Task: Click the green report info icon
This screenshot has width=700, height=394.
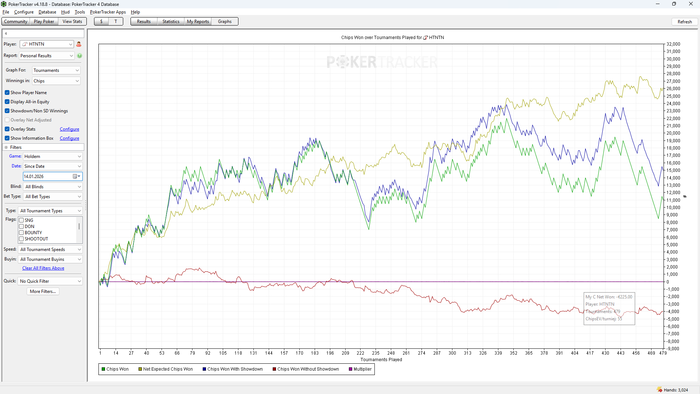Action: point(79,56)
